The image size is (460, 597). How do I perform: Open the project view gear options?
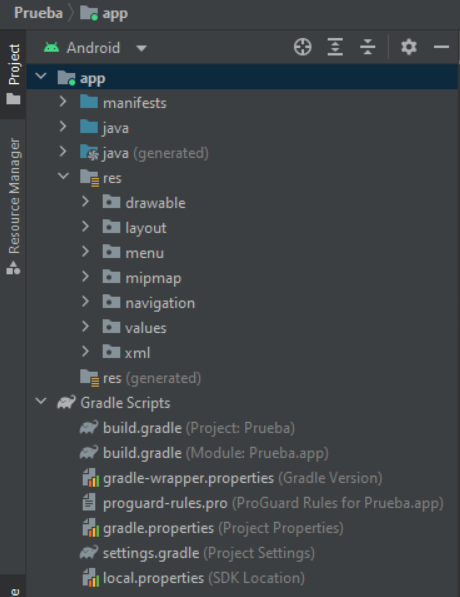[x=409, y=47]
